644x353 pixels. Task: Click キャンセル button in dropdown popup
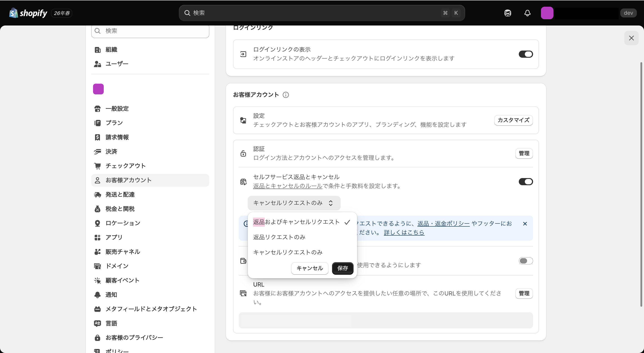pyautogui.click(x=309, y=268)
